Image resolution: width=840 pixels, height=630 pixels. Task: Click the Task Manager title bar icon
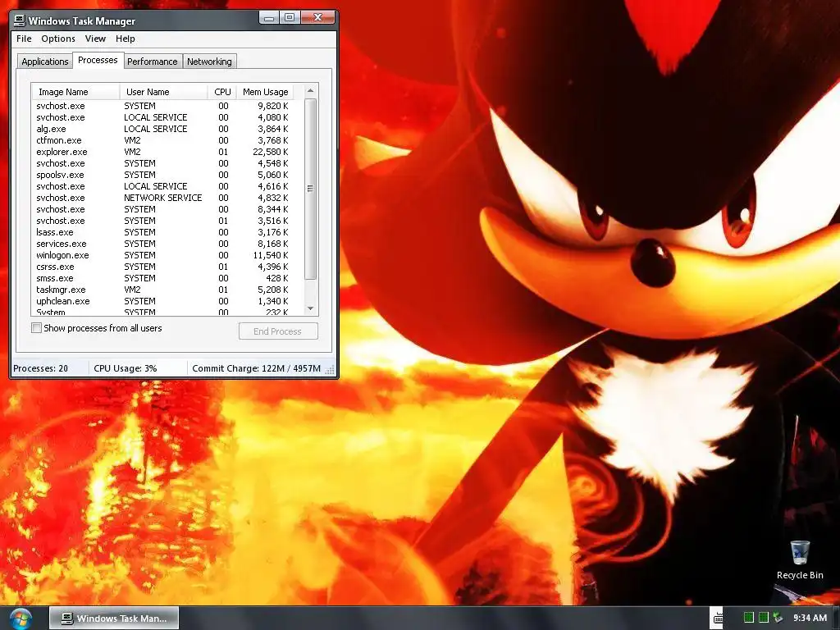(x=20, y=21)
